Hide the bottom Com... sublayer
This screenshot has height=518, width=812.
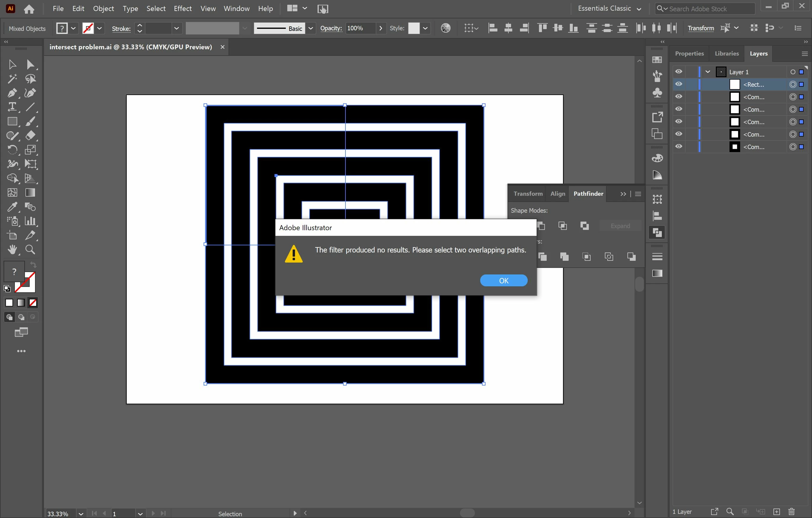pos(678,146)
